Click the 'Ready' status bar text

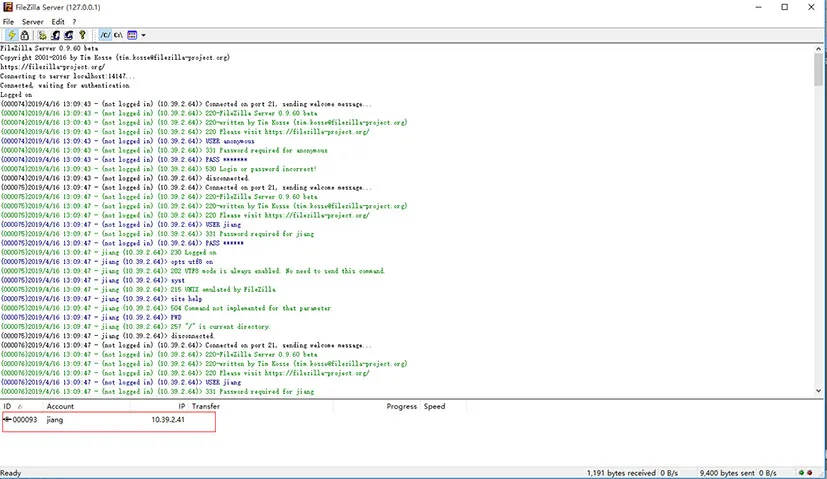click(11, 473)
